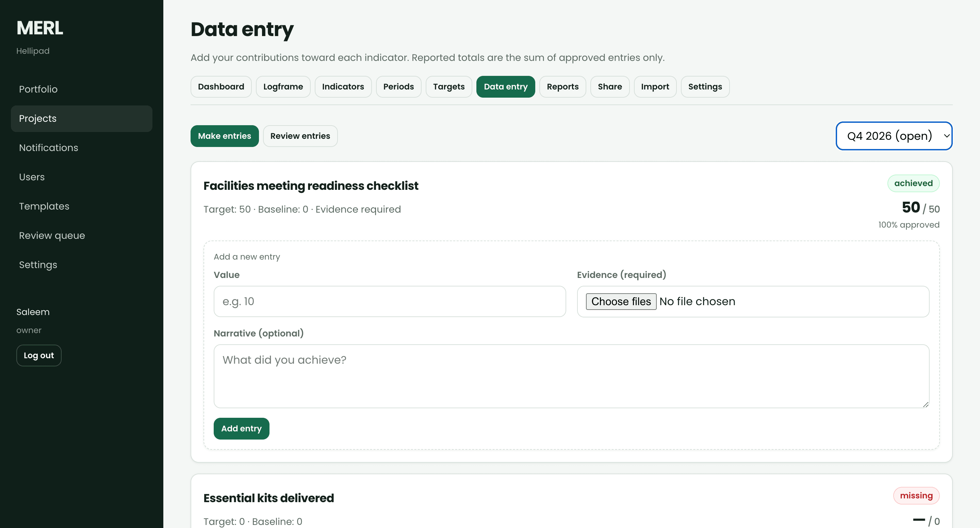Open the Import tab
This screenshot has height=528, width=980.
(655, 87)
